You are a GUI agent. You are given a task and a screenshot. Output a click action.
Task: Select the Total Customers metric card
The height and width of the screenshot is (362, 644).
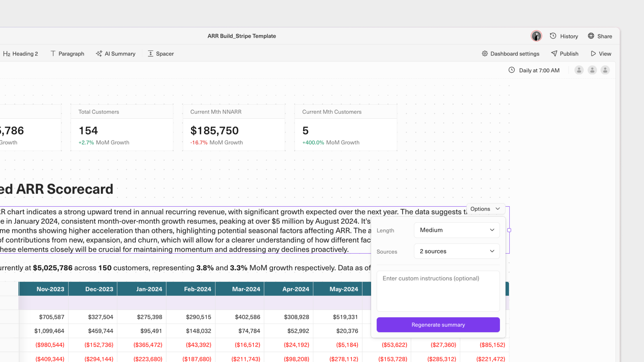pos(122,128)
